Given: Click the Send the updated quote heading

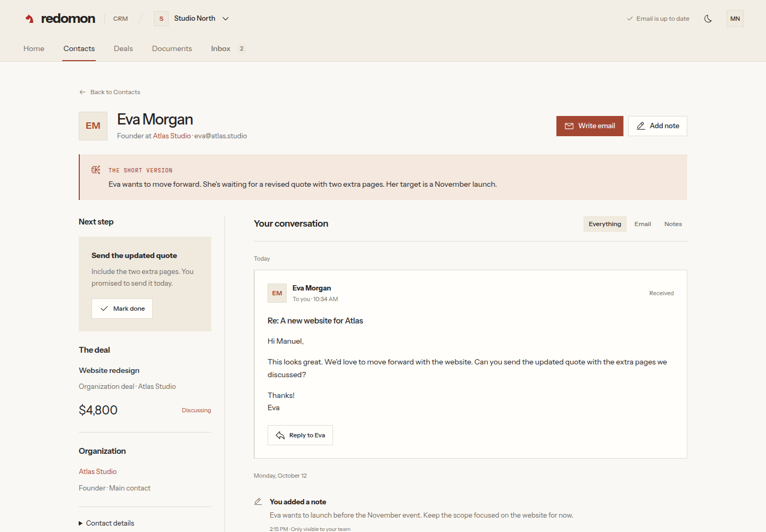Looking at the screenshot, I should click(x=134, y=256).
